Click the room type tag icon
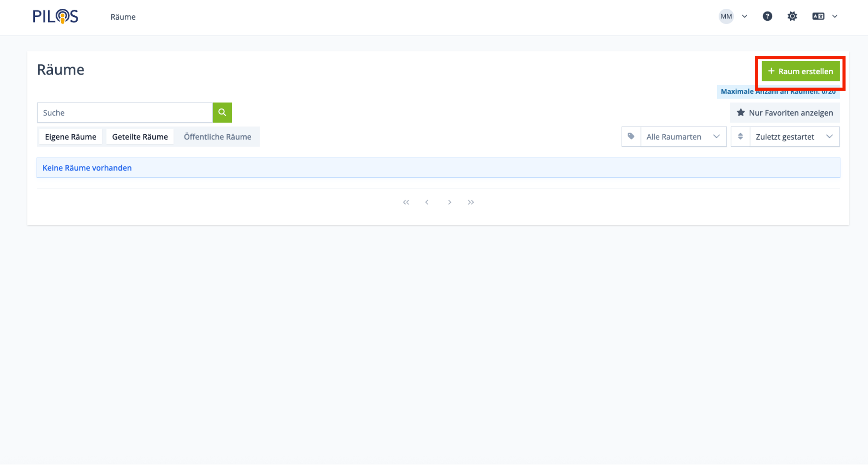The width and height of the screenshot is (868, 465). 631,136
